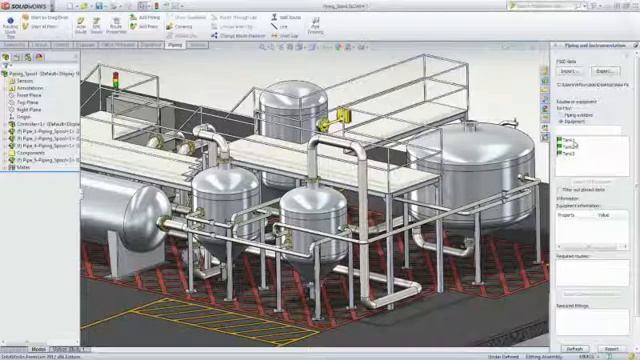The image size is (640, 360).
Task: Select the Line sketch tool
Action: click(x=279, y=27)
